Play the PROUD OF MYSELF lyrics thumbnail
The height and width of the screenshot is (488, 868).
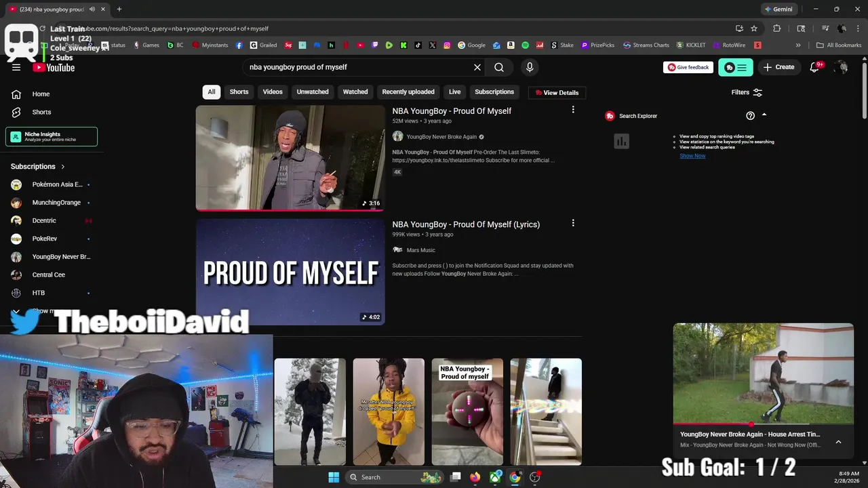[x=290, y=272]
